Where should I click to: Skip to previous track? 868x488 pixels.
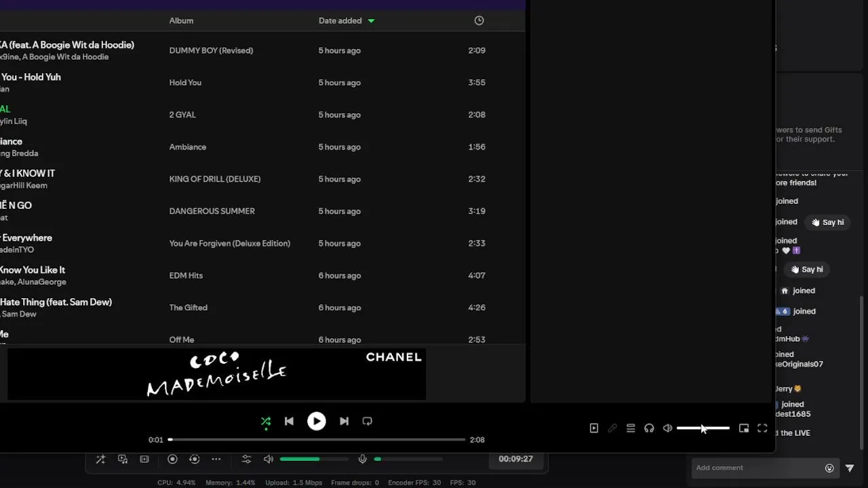(x=289, y=421)
